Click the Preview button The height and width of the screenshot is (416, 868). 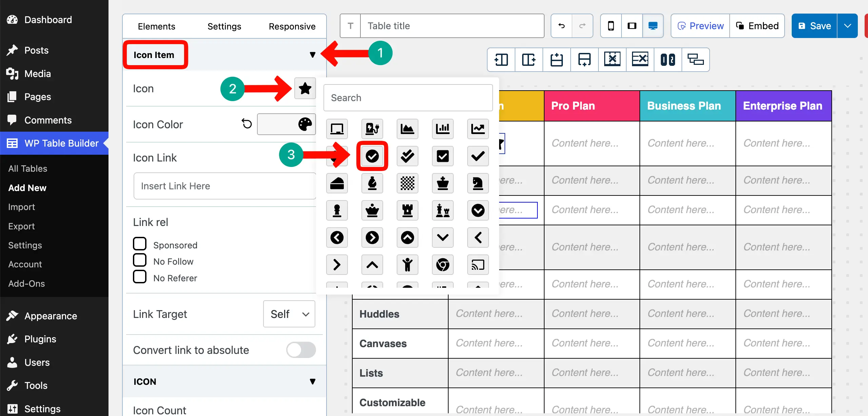coord(701,26)
